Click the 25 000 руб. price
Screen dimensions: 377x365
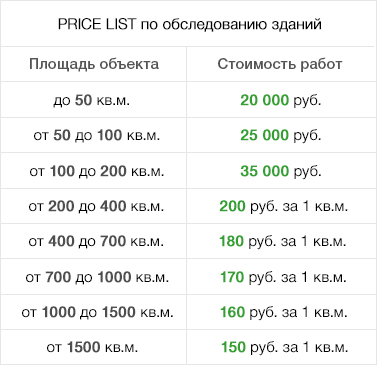tap(281, 135)
